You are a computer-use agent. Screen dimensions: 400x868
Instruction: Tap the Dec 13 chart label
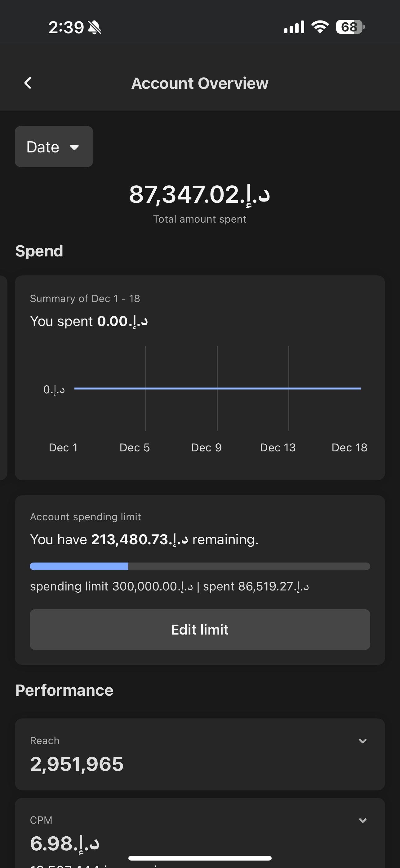(278, 447)
